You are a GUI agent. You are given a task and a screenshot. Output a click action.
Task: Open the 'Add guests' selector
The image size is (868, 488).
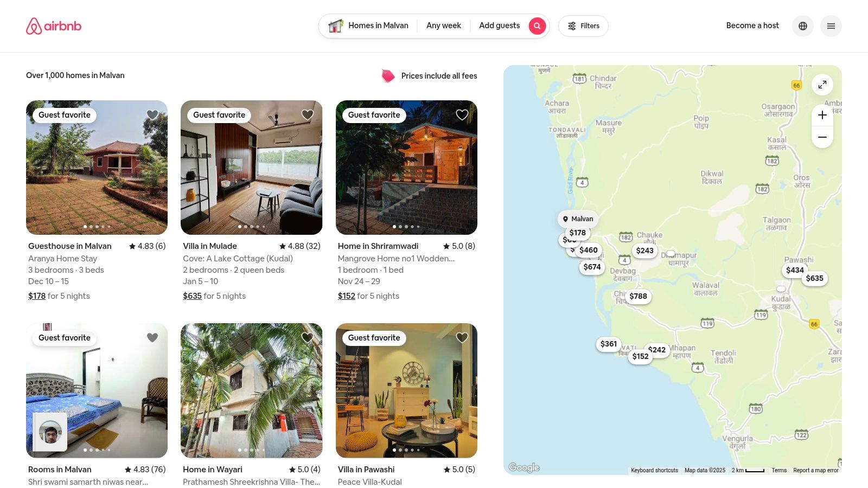499,25
